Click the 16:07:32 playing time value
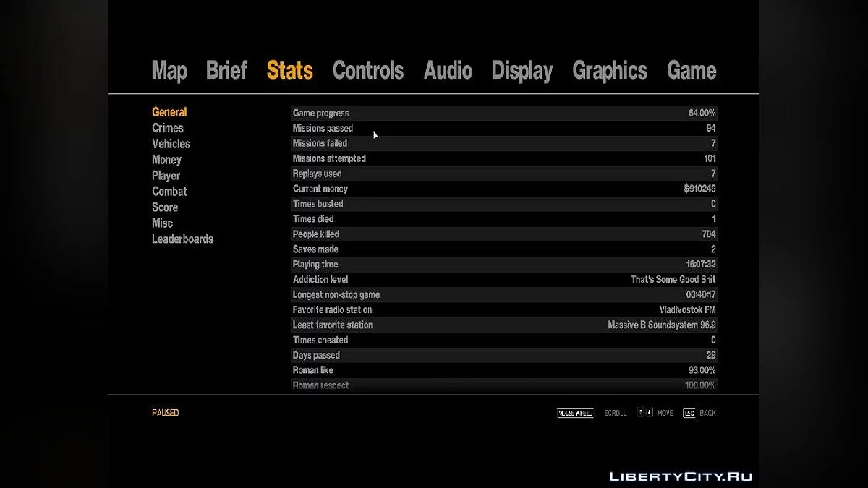 pyautogui.click(x=700, y=265)
